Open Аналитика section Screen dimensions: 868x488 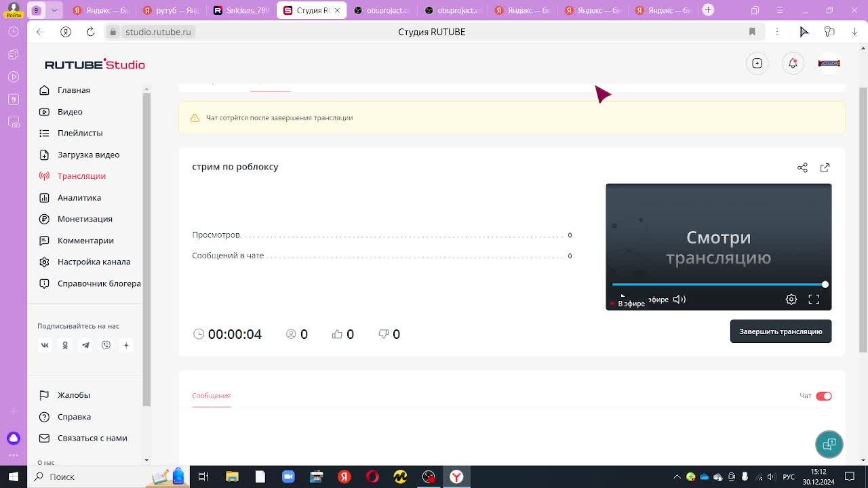[x=79, y=198]
